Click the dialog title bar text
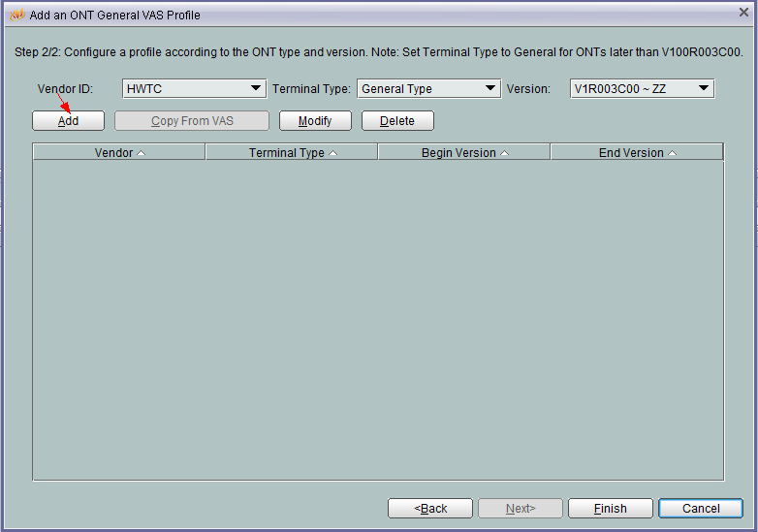This screenshot has width=758, height=532. tap(115, 16)
